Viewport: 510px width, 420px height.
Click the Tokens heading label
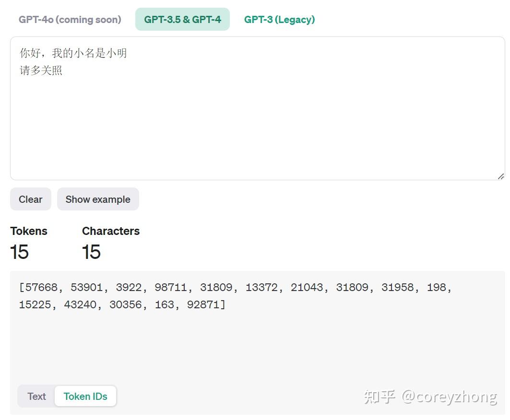29,231
